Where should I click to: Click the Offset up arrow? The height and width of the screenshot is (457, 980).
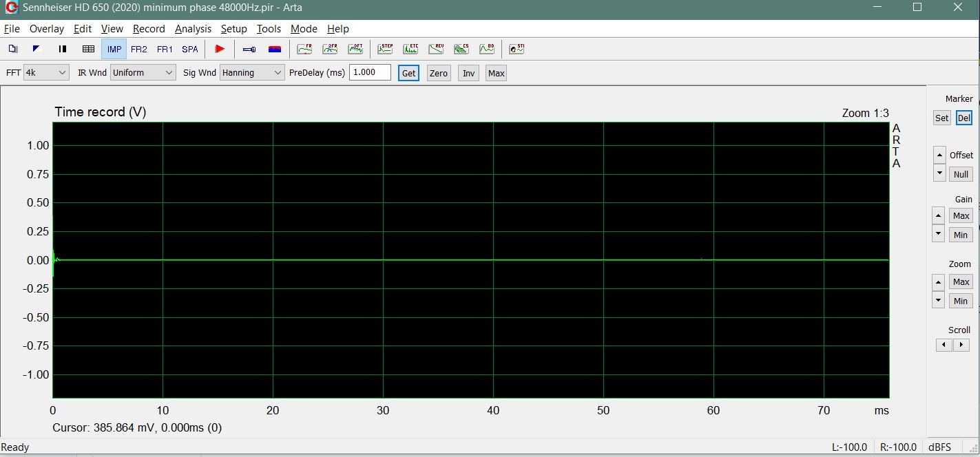[939, 155]
